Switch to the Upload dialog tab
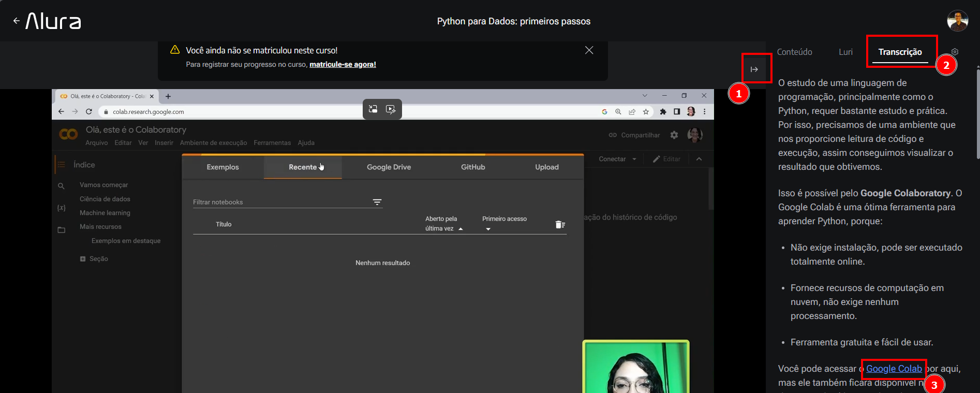The image size is (980, 393). click(x=547, y=167)
